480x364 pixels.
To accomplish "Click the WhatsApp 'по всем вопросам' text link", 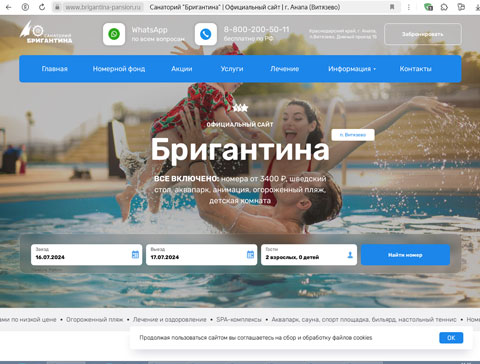I will click(158, 39).
